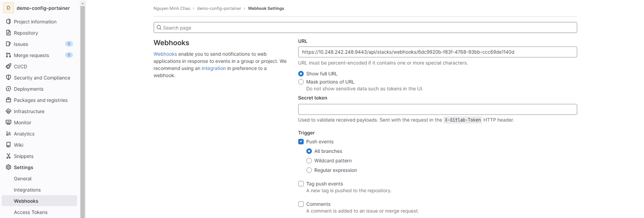Click the Secret token input field
This screenshot has height=218, width=644.
click(437, 109)
